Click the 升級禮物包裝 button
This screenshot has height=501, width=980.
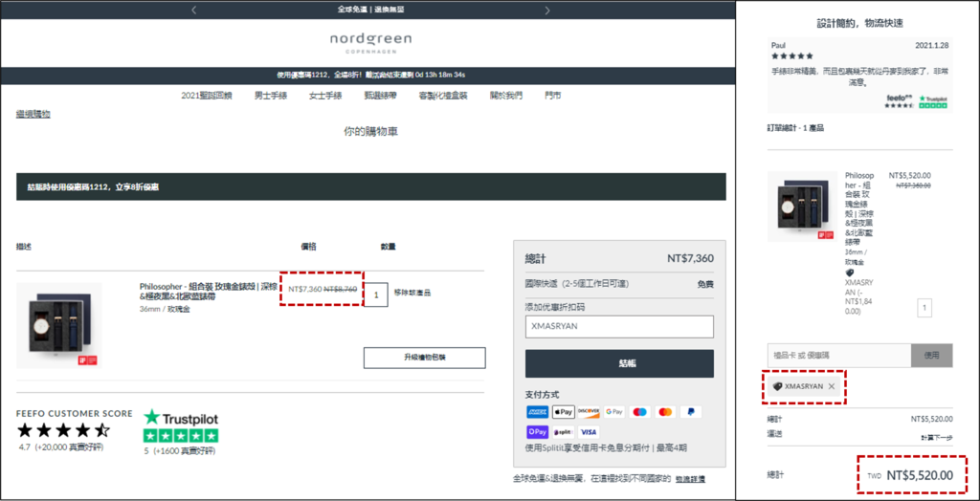[424, 358]
